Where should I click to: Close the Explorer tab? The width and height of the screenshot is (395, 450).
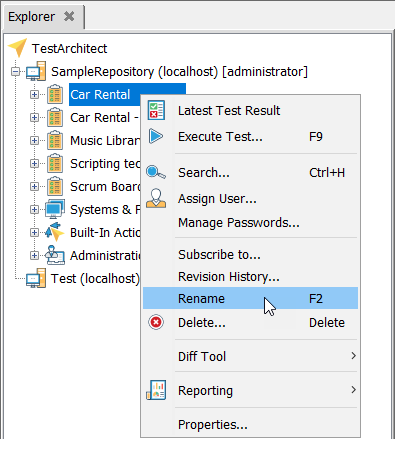(x=69, y=16)
